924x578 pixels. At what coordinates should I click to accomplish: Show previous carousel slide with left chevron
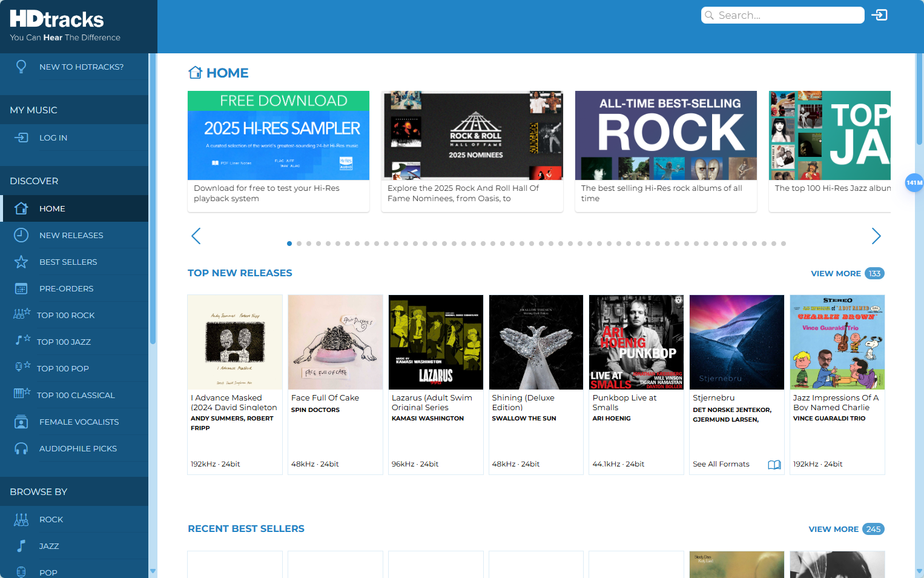coord(196,236)
